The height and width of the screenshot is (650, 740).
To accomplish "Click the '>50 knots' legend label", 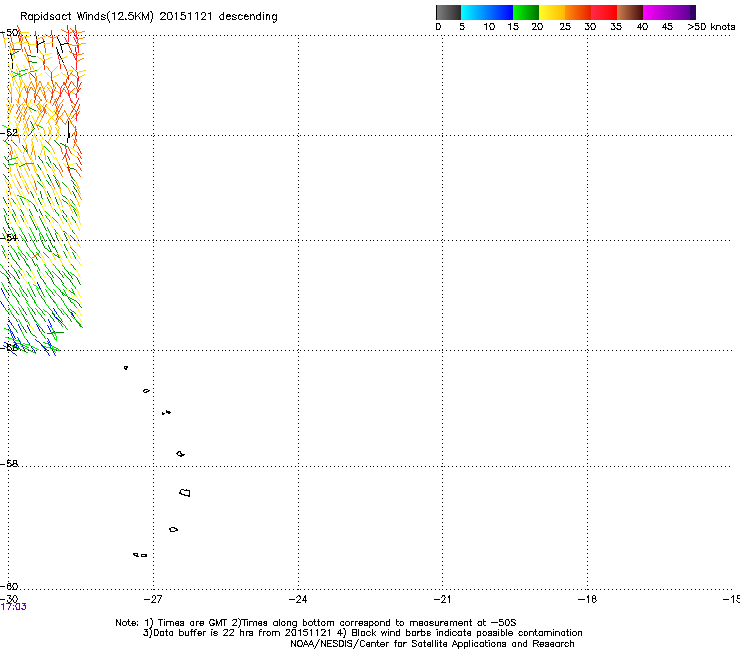I will point(711,27).
